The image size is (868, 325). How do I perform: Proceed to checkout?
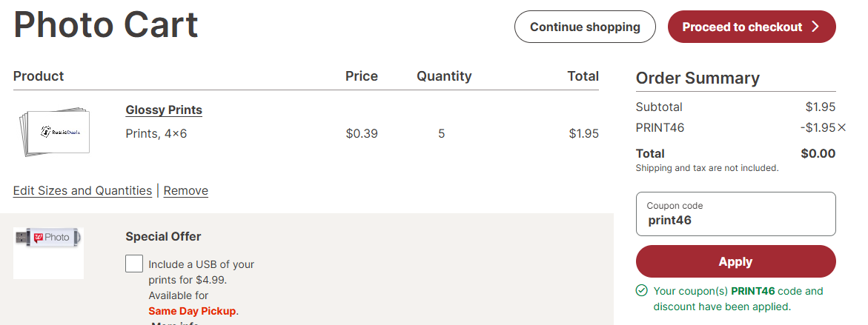click(742, 27)
